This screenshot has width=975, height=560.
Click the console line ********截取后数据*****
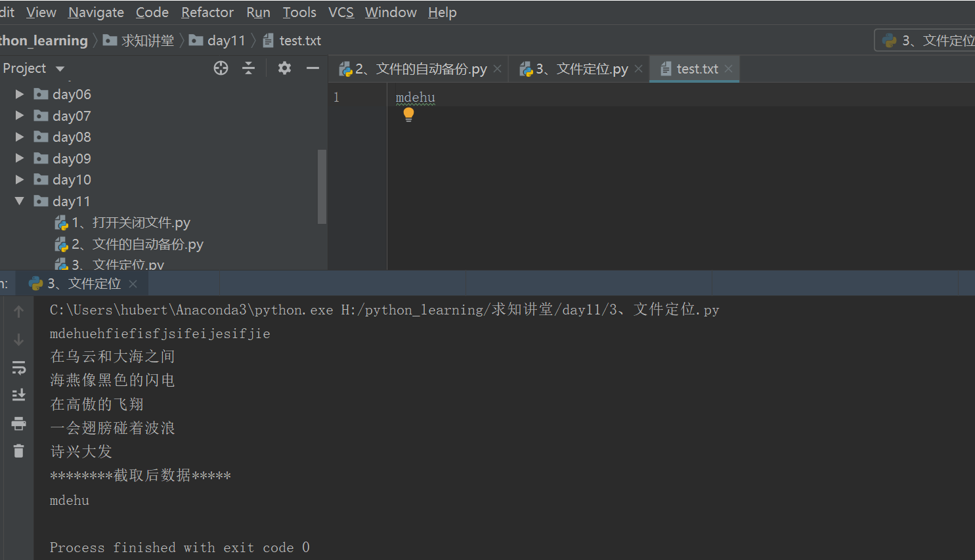click(141, 475)
